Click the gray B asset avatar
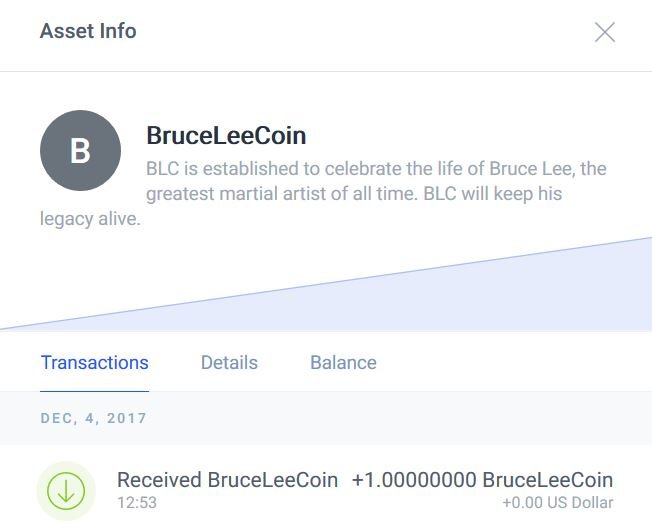 click(x=80, y=151)
